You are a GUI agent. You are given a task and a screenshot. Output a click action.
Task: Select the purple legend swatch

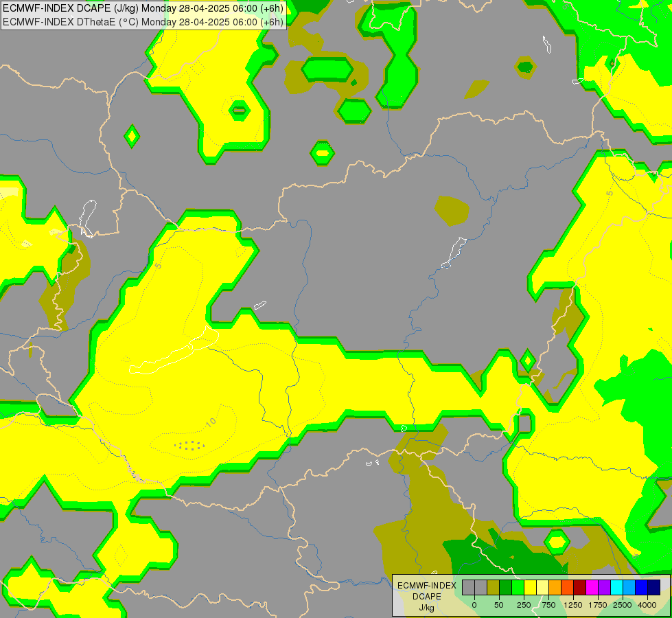click(x=604, y=587)
